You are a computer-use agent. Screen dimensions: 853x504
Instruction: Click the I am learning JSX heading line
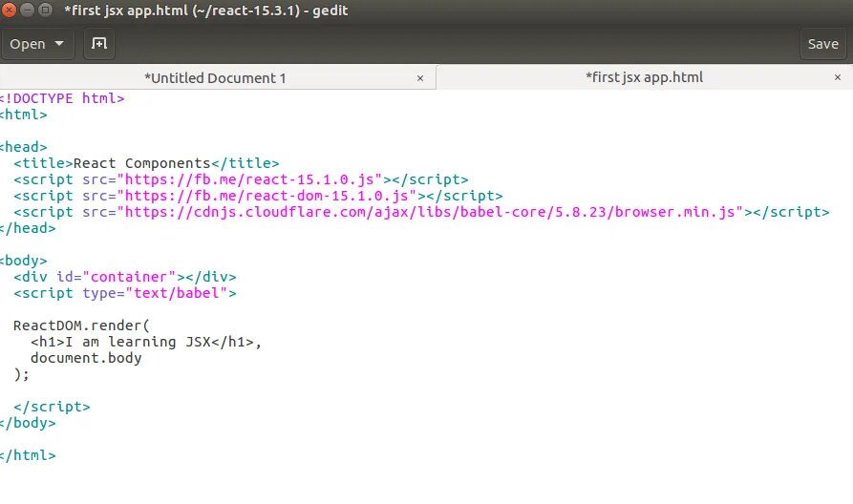click(x=146, y=342)
